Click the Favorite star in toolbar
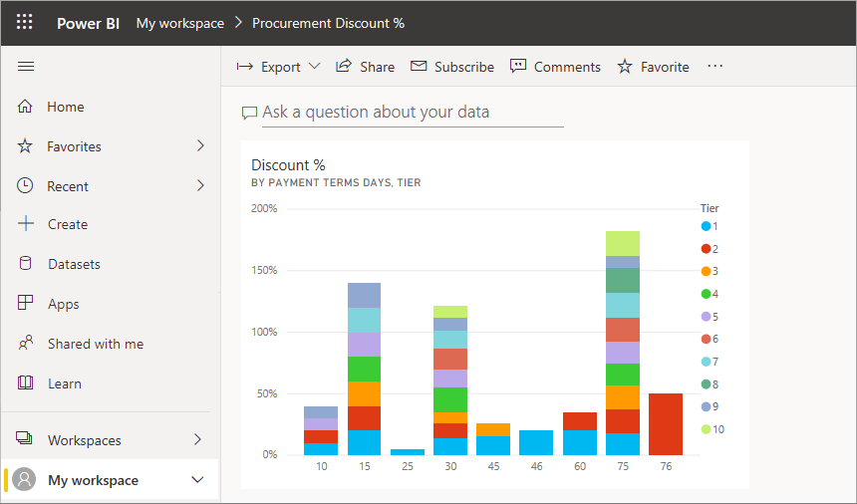 pyautogui.click(x=625, y=67)
